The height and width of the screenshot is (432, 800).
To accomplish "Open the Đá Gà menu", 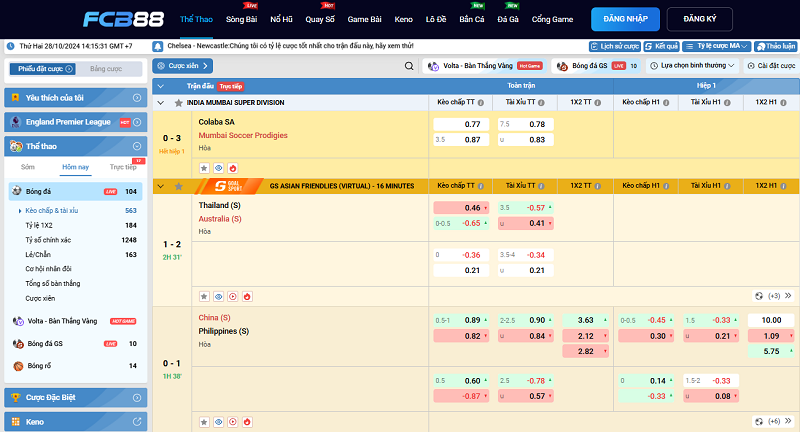I will (508, 19).
